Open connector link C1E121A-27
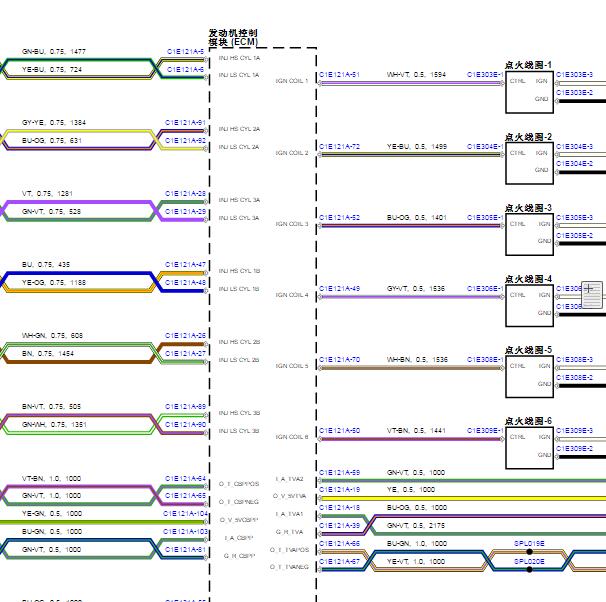The image size is (606, 602). (185, 354)
